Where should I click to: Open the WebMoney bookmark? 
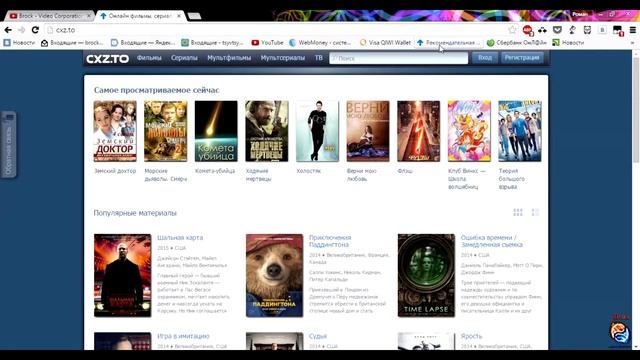[x=320, y=42]
